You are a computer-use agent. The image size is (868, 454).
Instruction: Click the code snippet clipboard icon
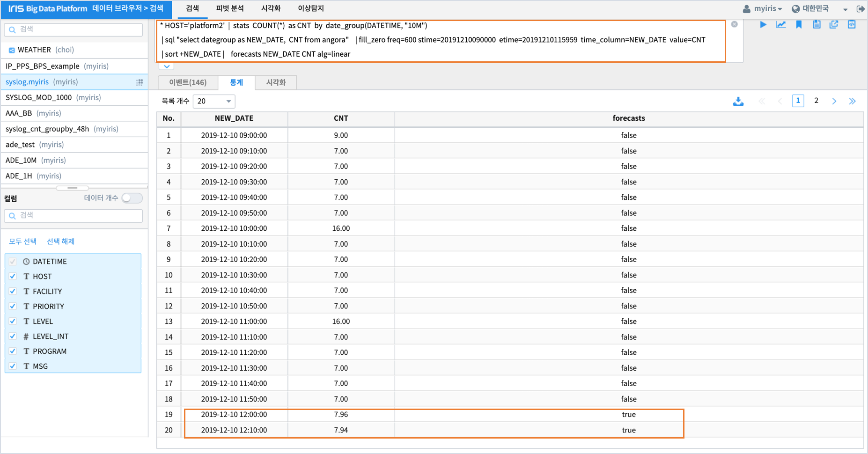[852, 24]
